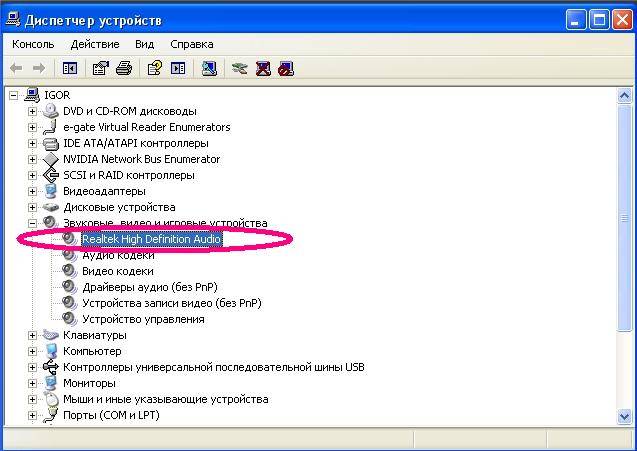Expand the Порты (COM и LPT) node
This screenshot has height=451, width=637.
pos(32,415)
